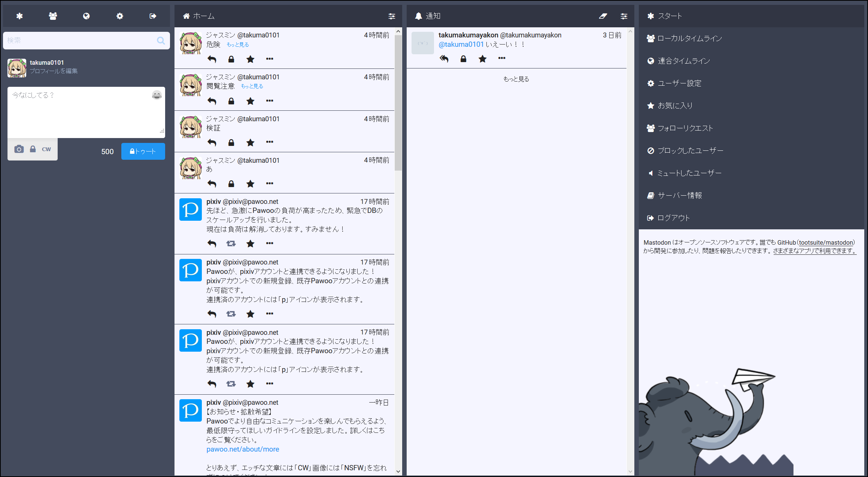
Task: Click the 検索 search input field
Action: (81, 40)
